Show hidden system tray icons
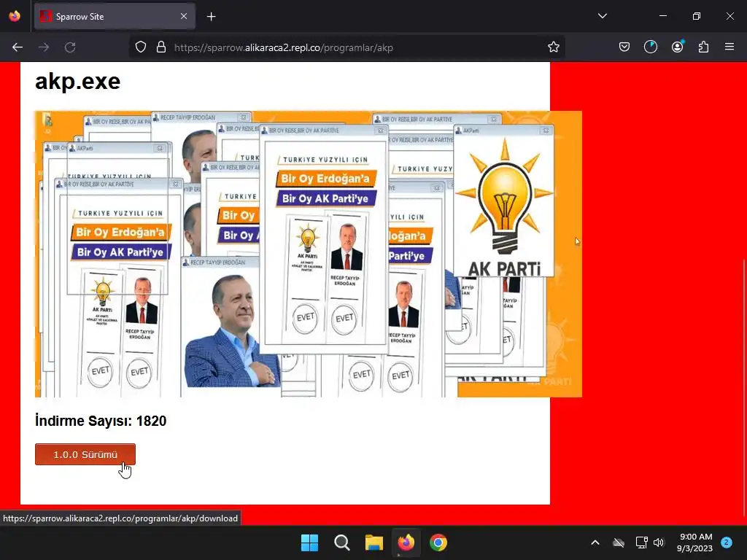 tap(595, 542)
